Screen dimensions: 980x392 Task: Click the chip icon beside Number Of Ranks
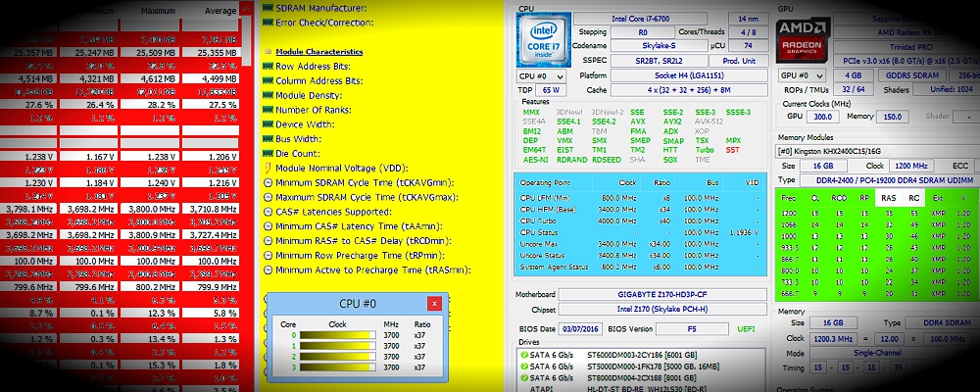point(269,110)
